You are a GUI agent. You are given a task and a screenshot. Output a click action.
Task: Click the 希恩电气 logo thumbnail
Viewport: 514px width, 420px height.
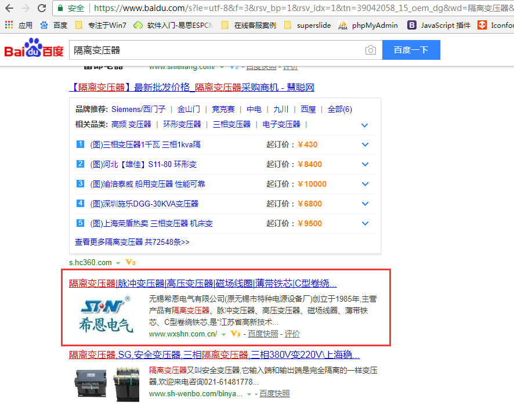click(x=107, y=315)
